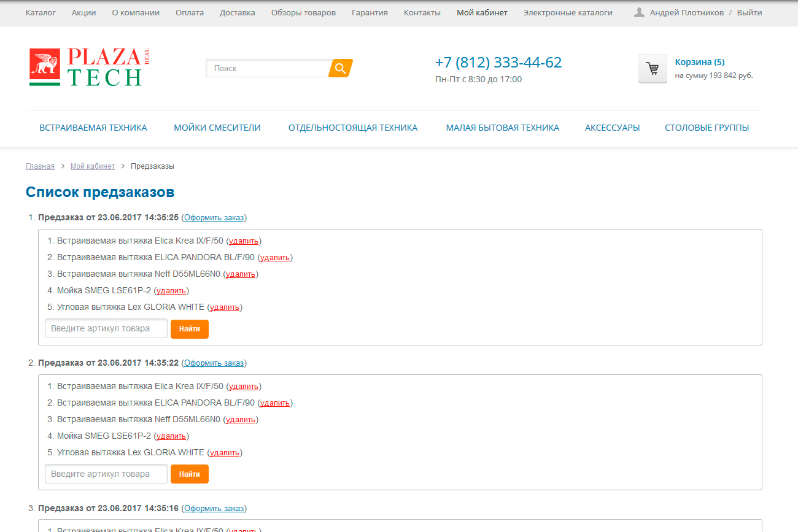Screen dimensions: 798x532
Task: Open the Акции top menu link
Action: pyautogui.click(x=83, y=12)
